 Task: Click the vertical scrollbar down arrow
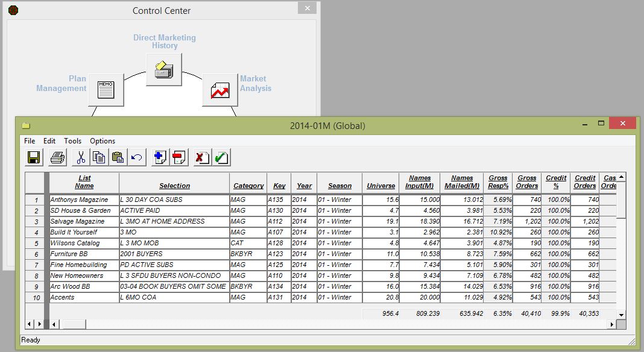click(622, 315)
